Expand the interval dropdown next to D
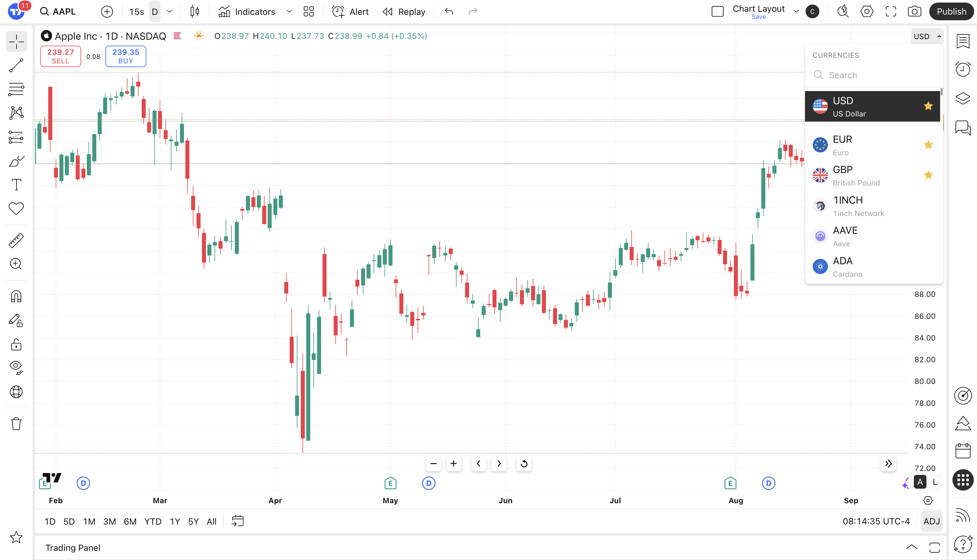Viewport: 977px width, 560px height. [x=169, y=11]
